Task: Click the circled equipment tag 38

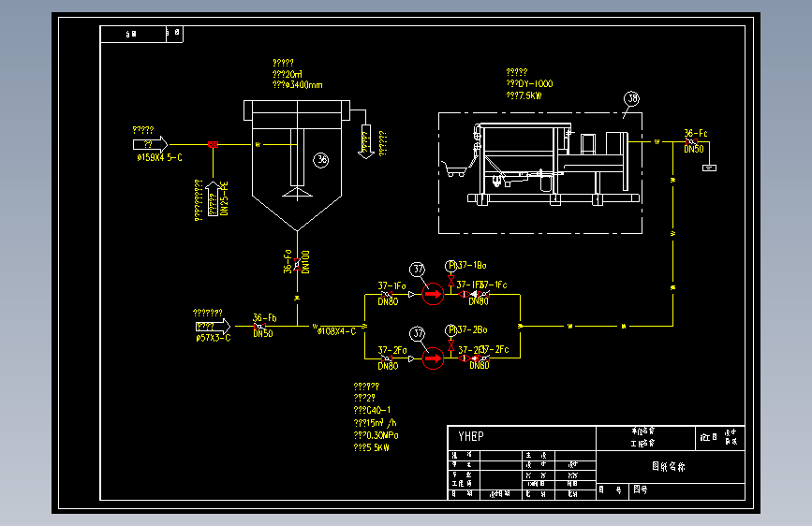Action: [631, 99]
